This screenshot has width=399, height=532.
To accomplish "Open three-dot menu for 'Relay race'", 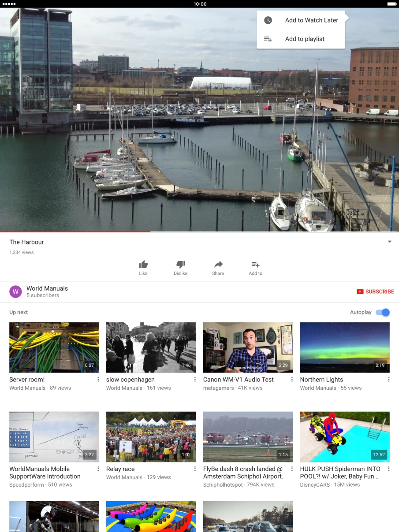I will tap(195, 469).
